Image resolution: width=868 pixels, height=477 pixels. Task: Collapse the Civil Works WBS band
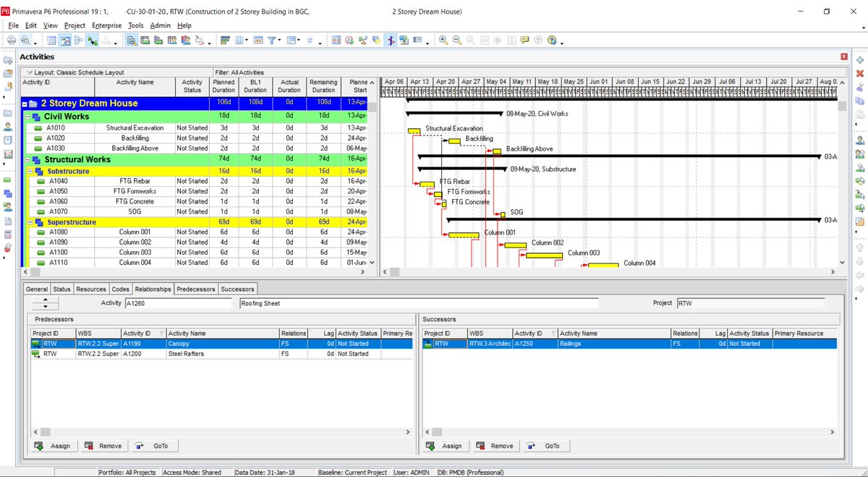pos(26,117)
